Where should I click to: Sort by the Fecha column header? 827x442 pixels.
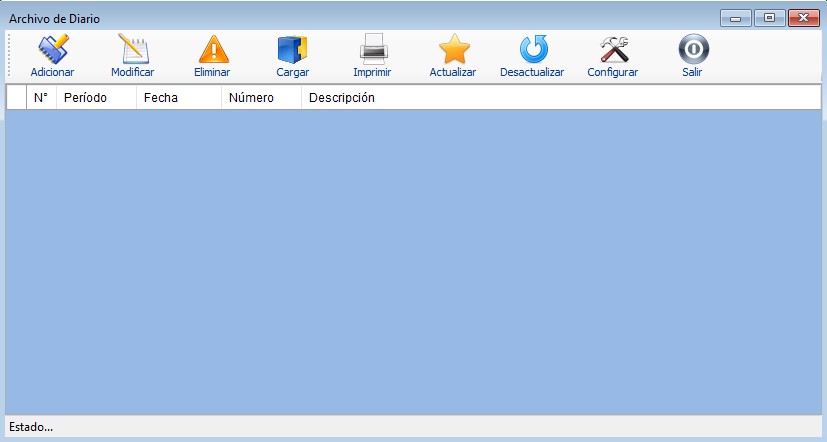click(x=179, y=98)
